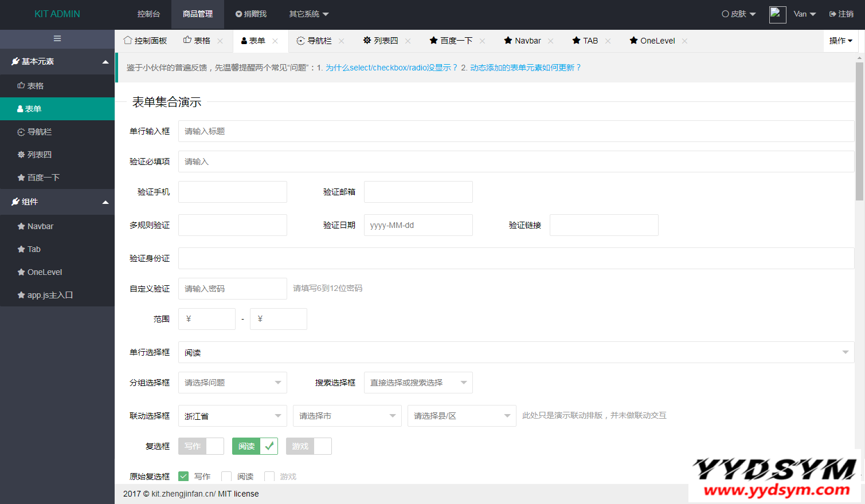
Task: Open the 其它系统 top menu
Action: pyautogui.click(x=308, y=14)
